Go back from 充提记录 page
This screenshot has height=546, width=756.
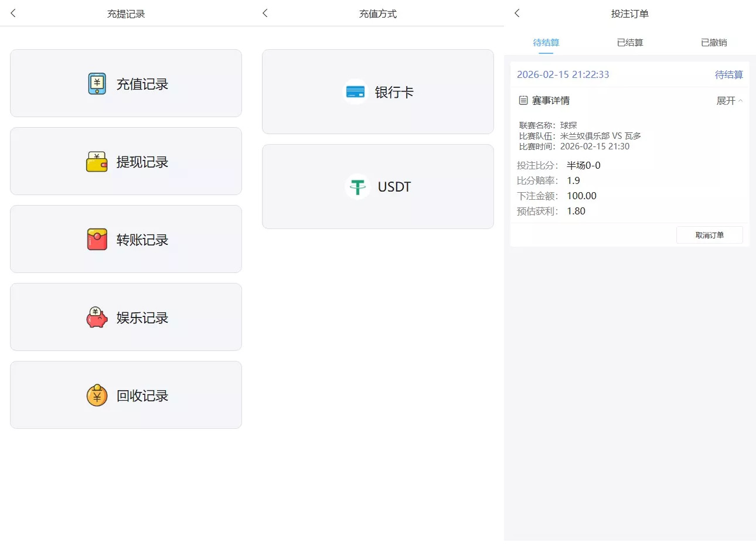[13, 13]
